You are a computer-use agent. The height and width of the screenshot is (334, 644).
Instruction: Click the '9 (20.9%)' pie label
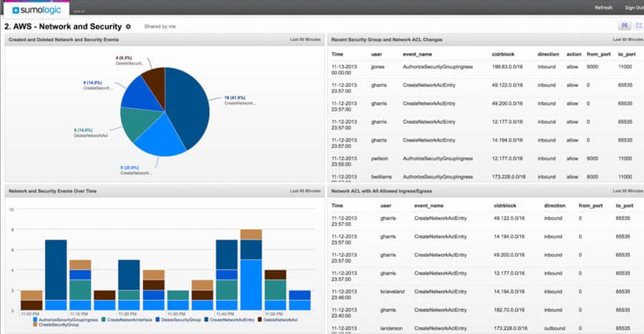[x=130, y=168]
